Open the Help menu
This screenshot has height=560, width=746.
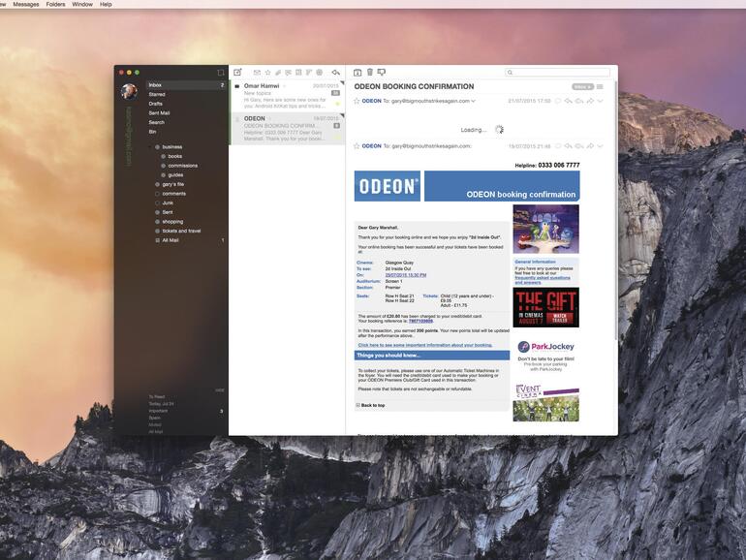106,4
